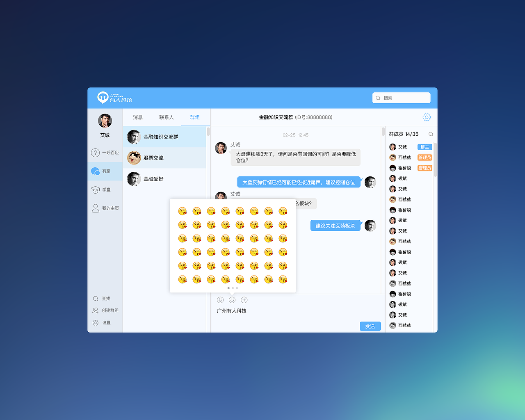The height and width of the screenshot is (420, 525).
Task: Switch to the 联系人 tab
Action: pyautogui.click(x=167, y=117)
